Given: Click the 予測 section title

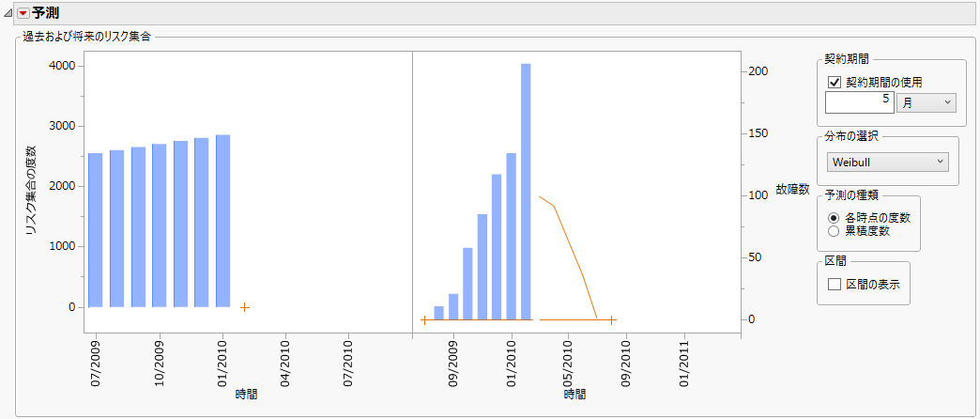Looking at the screenshot, I should [x=46, y=12].
